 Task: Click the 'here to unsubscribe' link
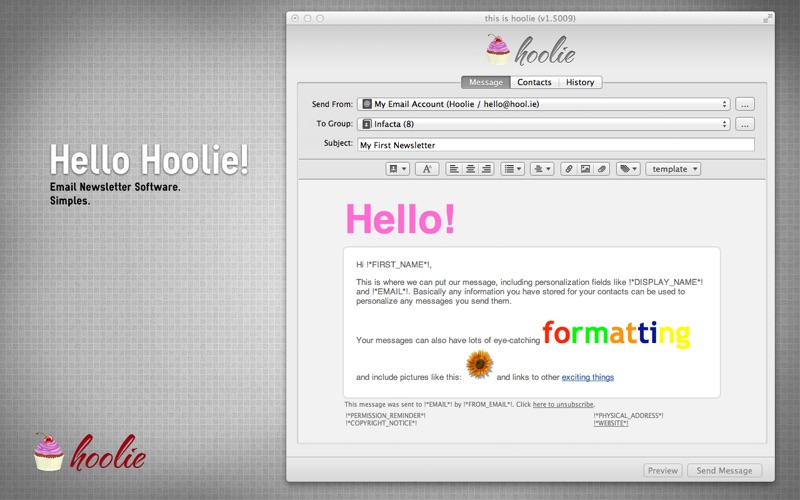coord(563,404)
